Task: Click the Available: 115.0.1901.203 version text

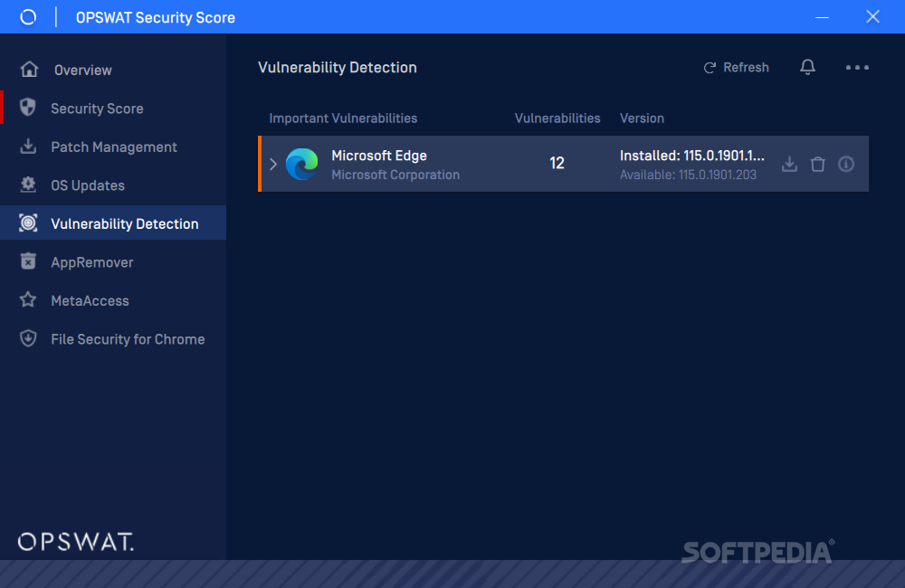Action: point(688,175)
